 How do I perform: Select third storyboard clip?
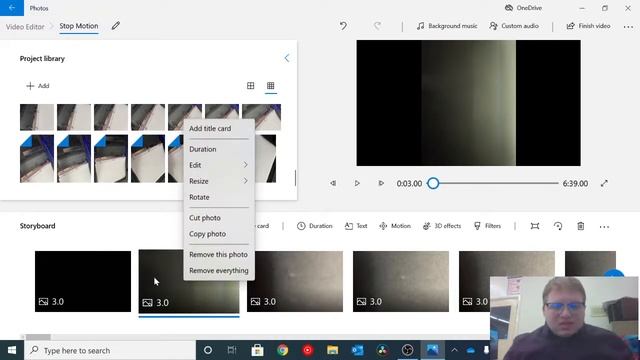pyautogui.click(x=295, y=282)
